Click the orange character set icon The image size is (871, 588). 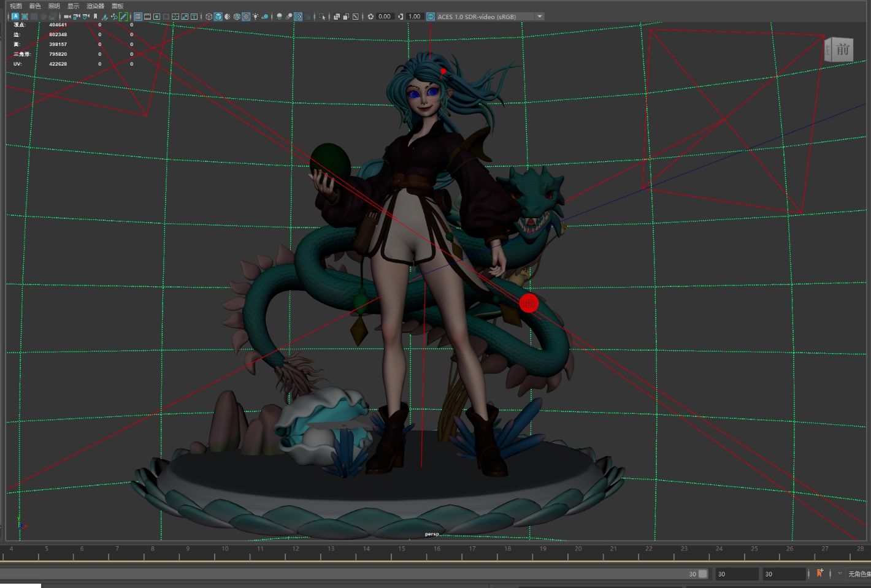pos(820,573)
